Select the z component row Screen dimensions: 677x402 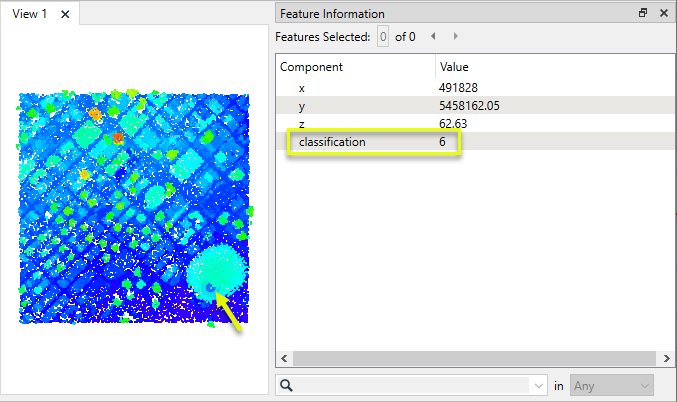coord(302,123)
